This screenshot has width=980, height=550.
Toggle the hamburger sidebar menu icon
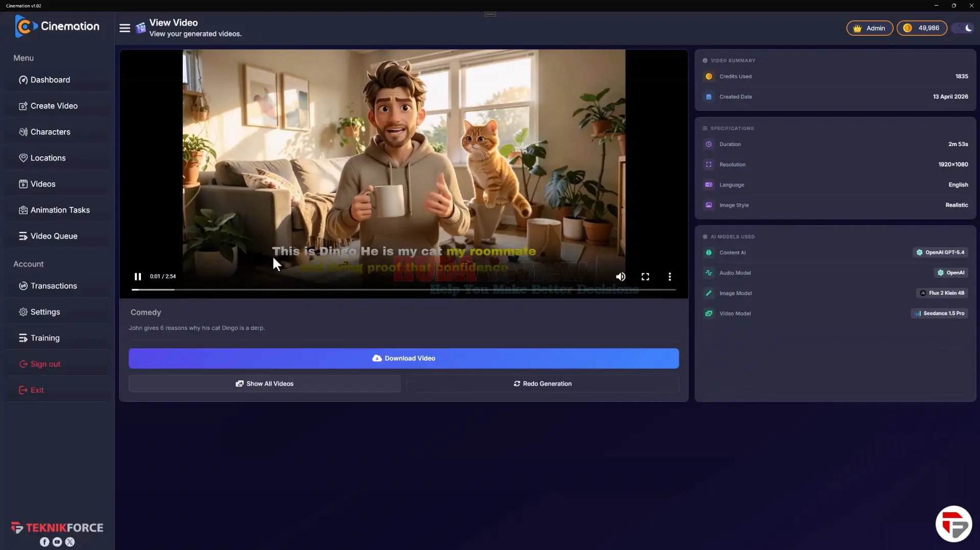[125, 28]
